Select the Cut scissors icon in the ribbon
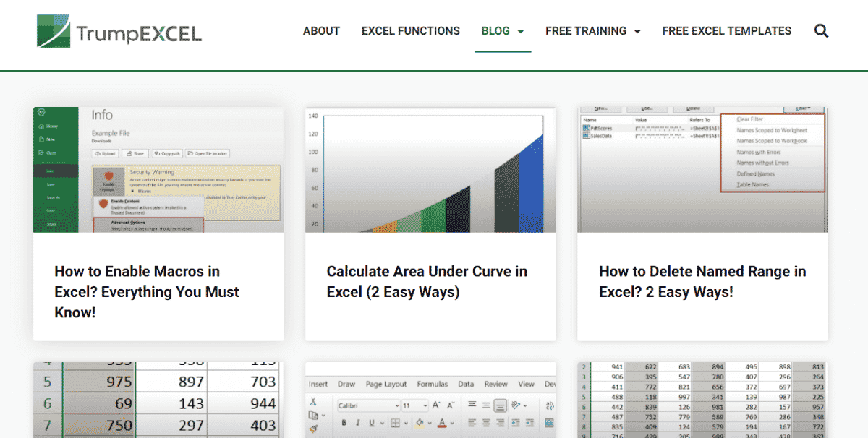This screenshot has width=868, height=438. (312, 403)
